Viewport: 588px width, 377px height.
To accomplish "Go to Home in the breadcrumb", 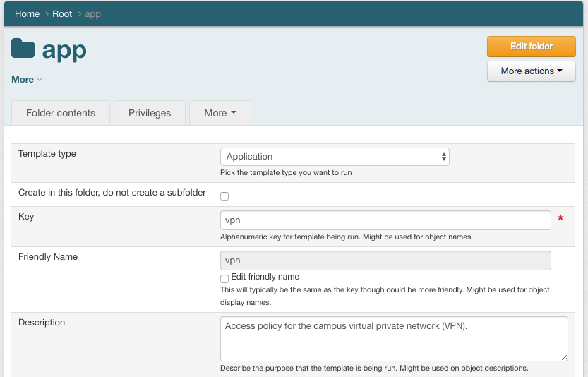I will pyautogui.click(x=27, y=14).
